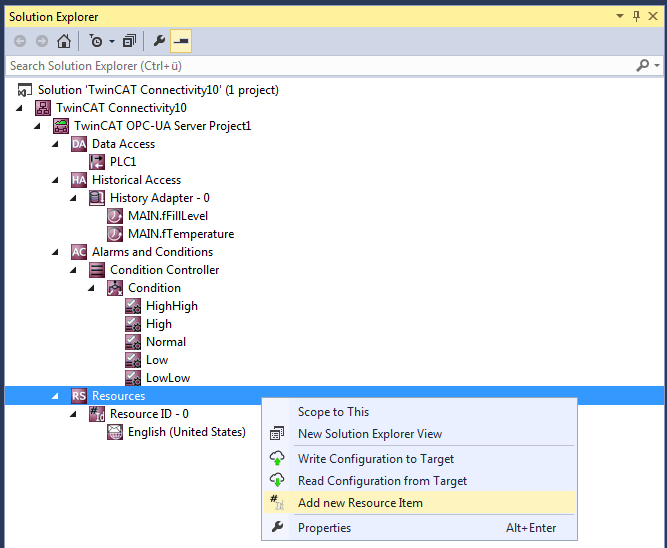Click the TwinCAT OPC-UA Server Project1 icon

click(x=61, y=126)
